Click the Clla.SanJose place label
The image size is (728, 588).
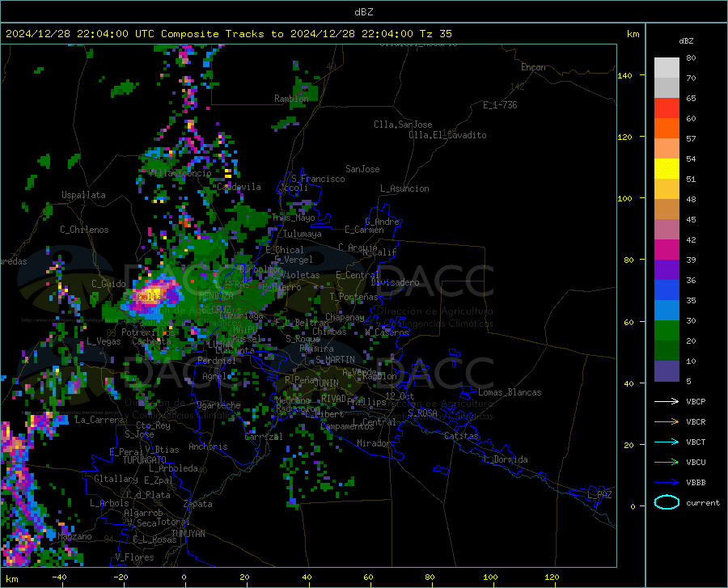coord(403,125)
